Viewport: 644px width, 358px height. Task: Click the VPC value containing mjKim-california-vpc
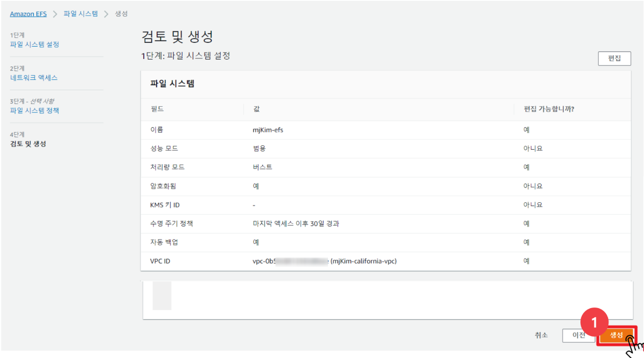[325, 261]
